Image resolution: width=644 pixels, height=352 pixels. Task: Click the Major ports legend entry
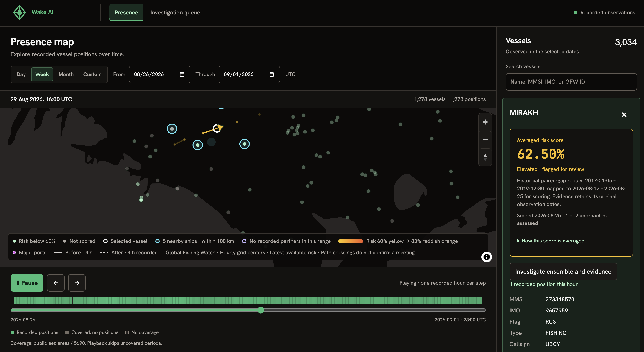tap(29, 253)
